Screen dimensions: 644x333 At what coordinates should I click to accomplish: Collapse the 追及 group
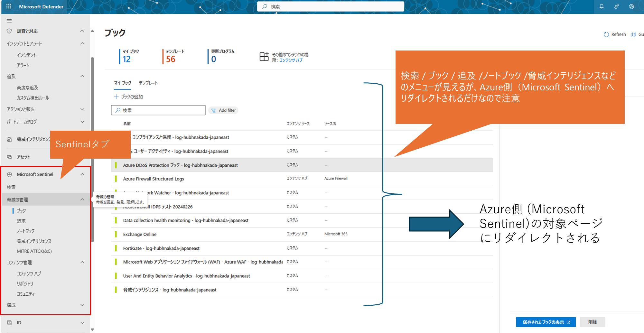tap(82, 76)
